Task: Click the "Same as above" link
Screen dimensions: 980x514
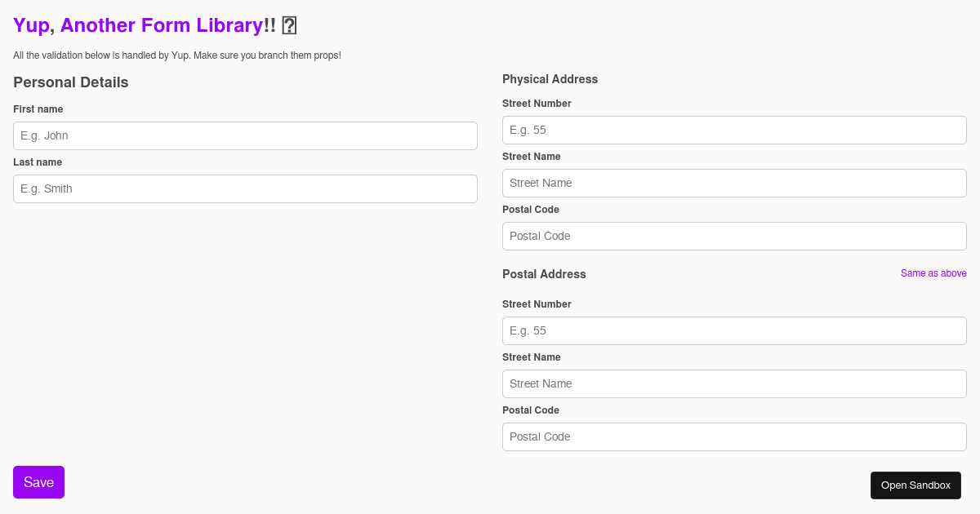Action: [x=933, y=273]
